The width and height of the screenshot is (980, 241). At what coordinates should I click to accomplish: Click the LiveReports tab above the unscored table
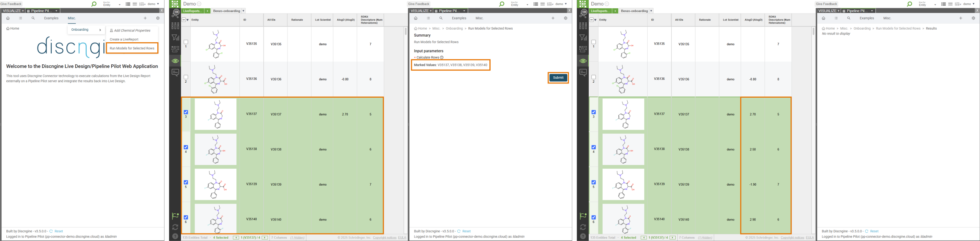193,11
